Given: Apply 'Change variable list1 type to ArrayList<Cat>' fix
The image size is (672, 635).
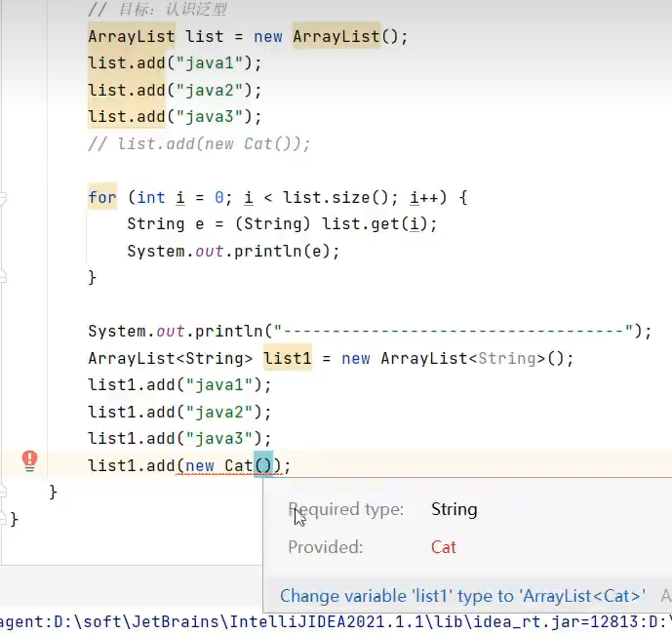Looking at the screenshot, I should click(x=462, y=596).
